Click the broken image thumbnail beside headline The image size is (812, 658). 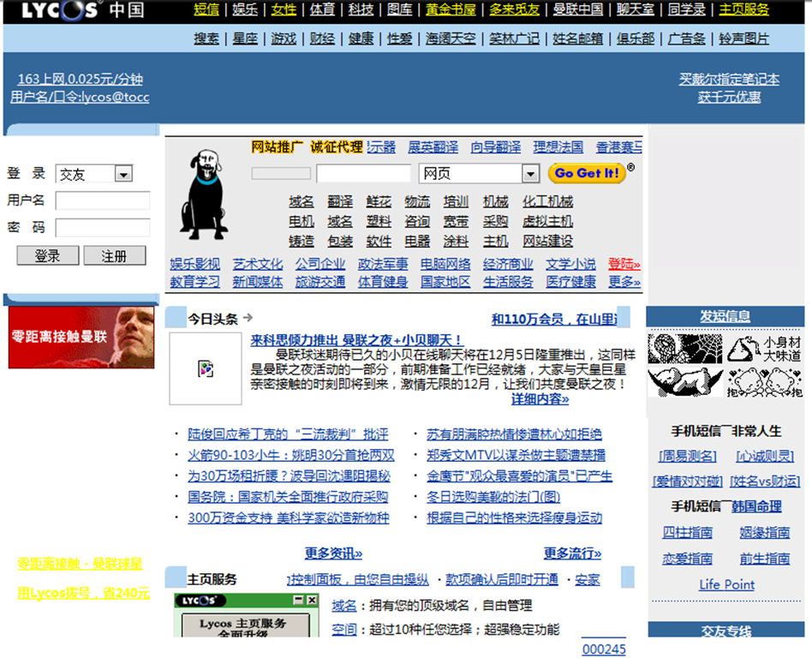tap(206, 368)
